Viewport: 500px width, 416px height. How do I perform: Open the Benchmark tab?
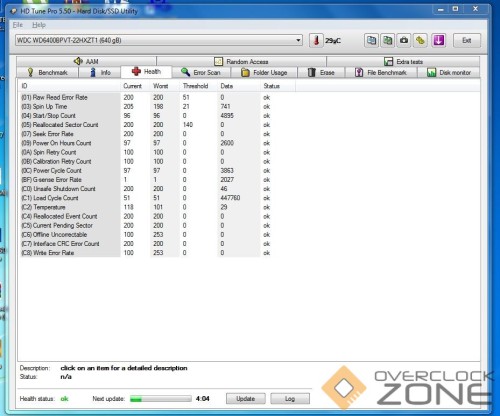(x=47, y=72)
